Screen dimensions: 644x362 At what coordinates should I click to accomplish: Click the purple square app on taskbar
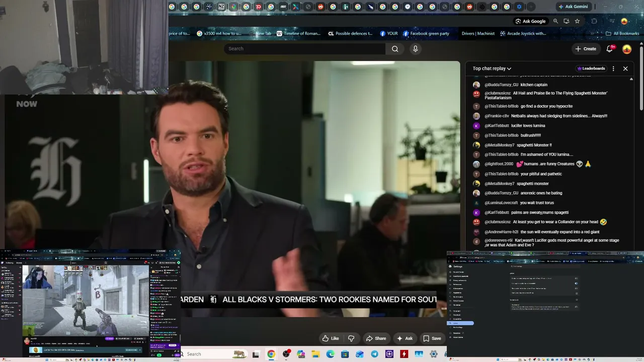pos(389,354)
